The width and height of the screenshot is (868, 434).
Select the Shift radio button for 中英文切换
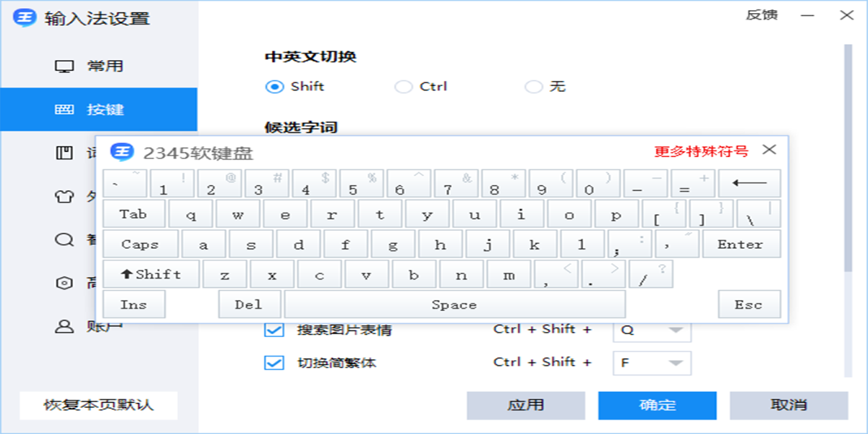pos(273,86)
